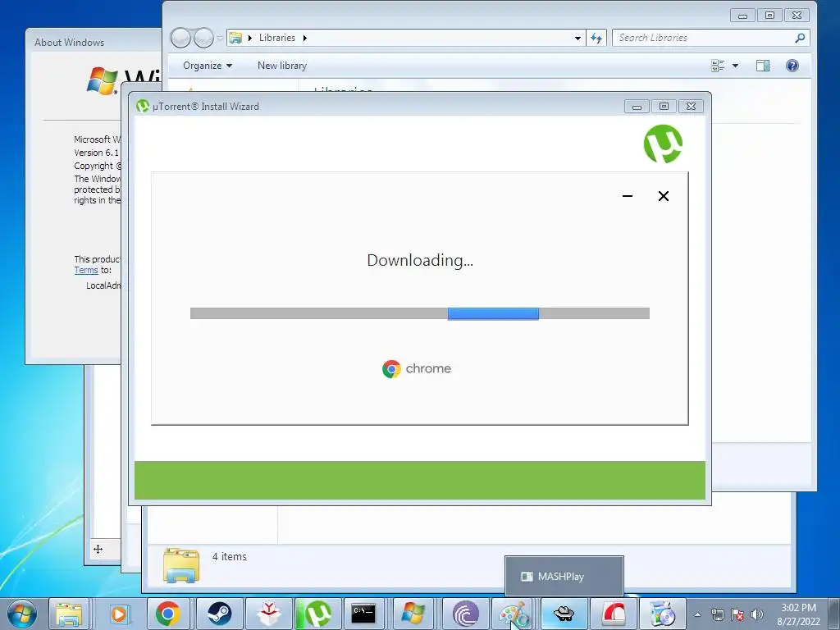This screenshot has width=840, height=630.
Task: Open Windows Explorer from the taskbar
Action: tap(69, 614)
